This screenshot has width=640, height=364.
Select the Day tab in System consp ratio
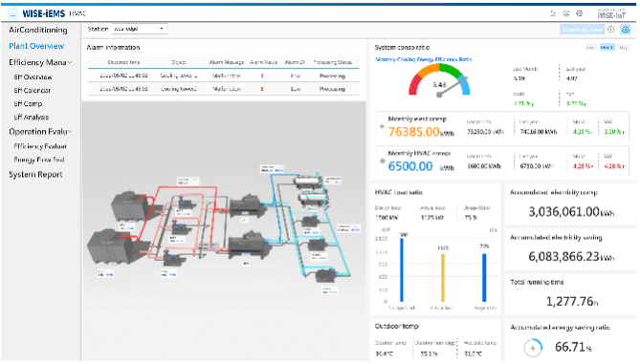click(x=623, y=48)
